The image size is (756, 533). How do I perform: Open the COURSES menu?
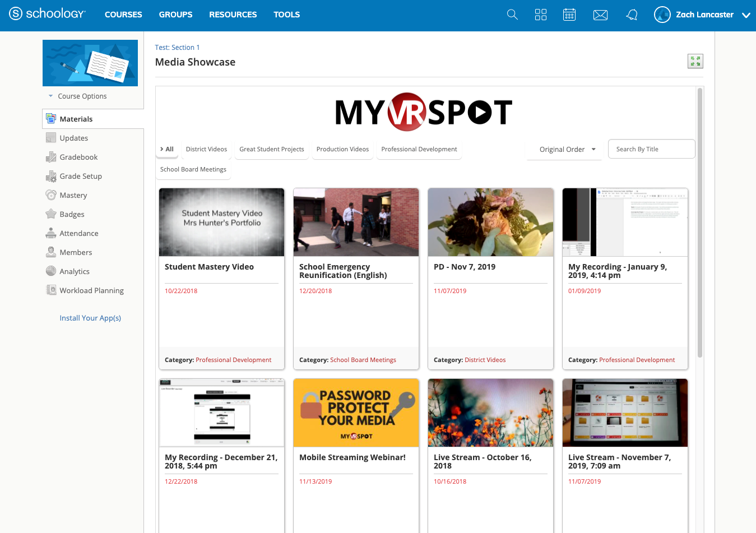(123, 15)
